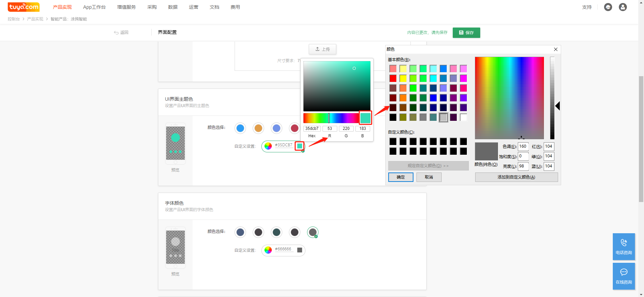Pick the yellow basic color swatch
Screen dimensions: 644x297
pos(403,78)
